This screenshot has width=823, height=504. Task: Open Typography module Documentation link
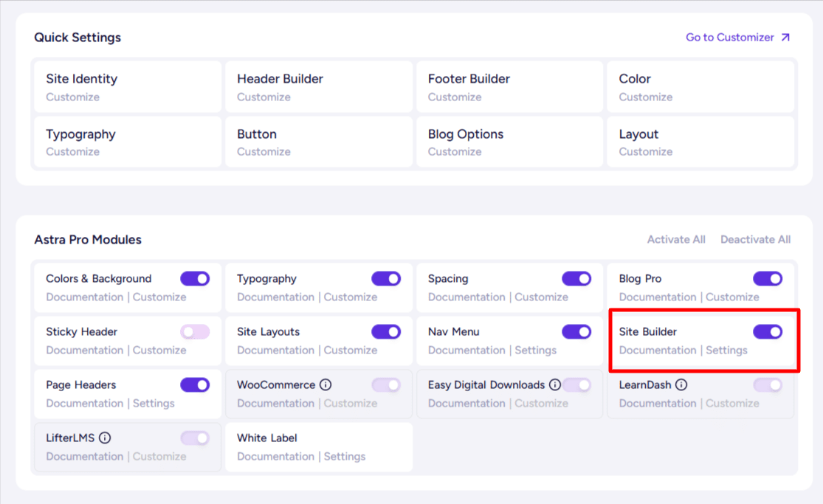(x=275, y=297)
